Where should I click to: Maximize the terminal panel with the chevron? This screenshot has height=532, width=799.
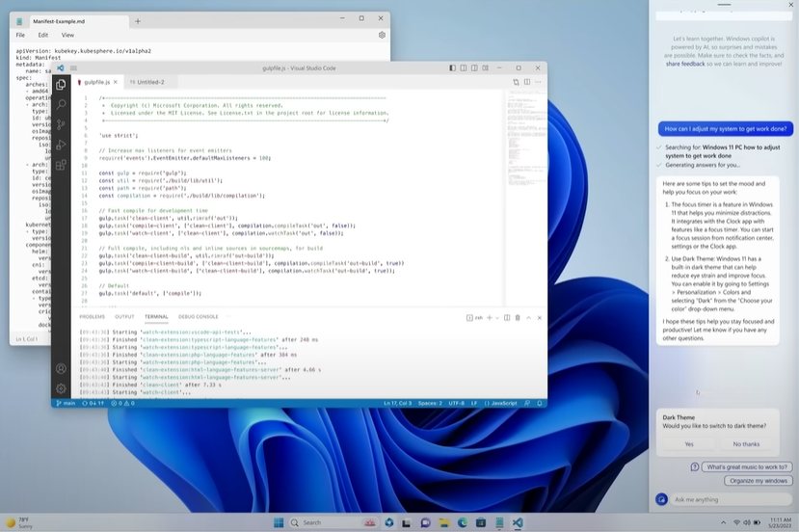point(528,317)
